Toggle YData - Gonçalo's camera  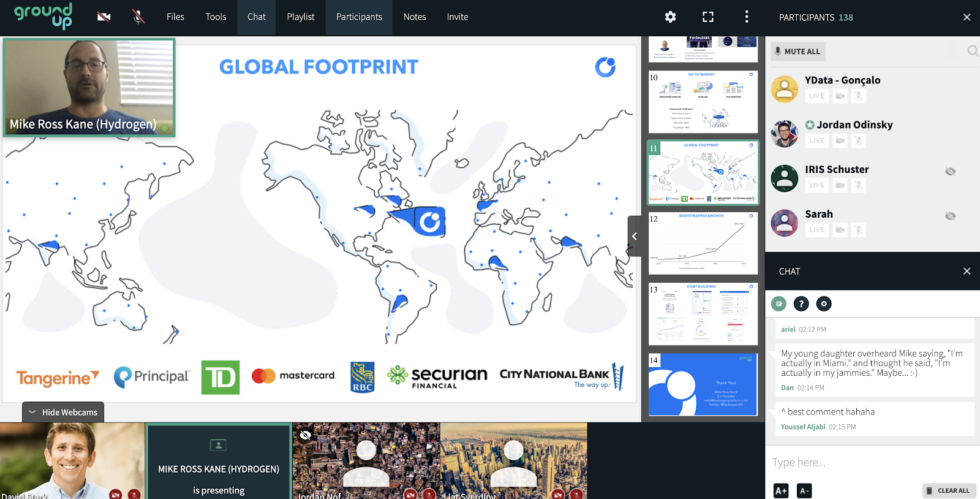[840, 96]
